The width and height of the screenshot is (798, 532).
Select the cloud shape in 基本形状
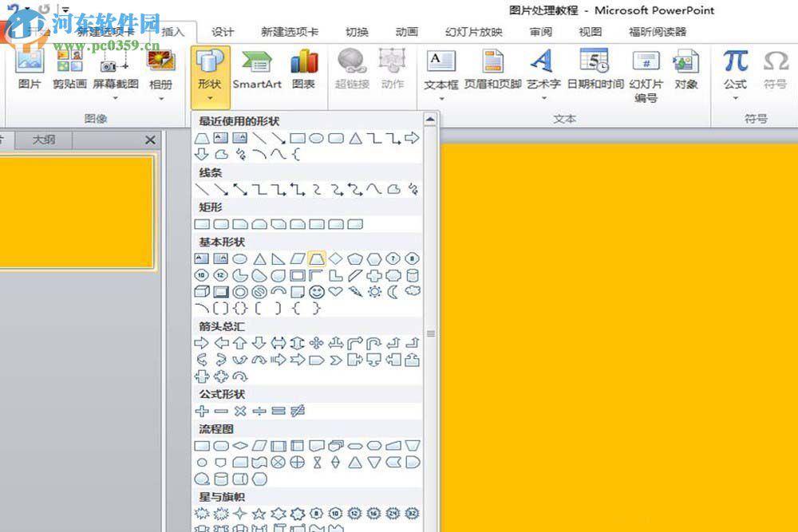413,291
